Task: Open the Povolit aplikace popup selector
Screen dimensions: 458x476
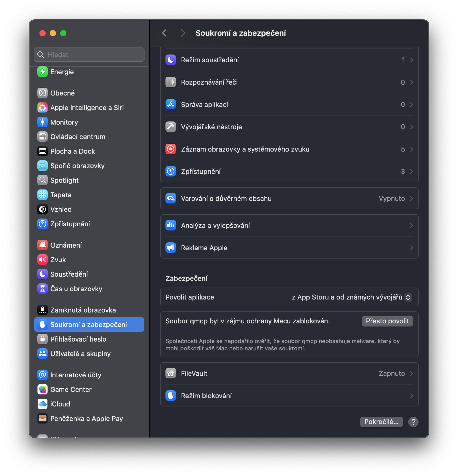Action: click(x=408, y=297)
